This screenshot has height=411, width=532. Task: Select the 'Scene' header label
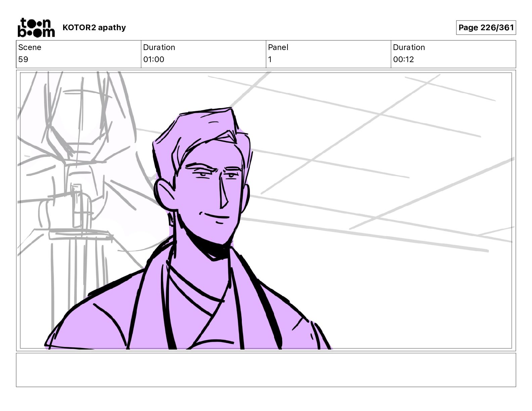(30, 47)
